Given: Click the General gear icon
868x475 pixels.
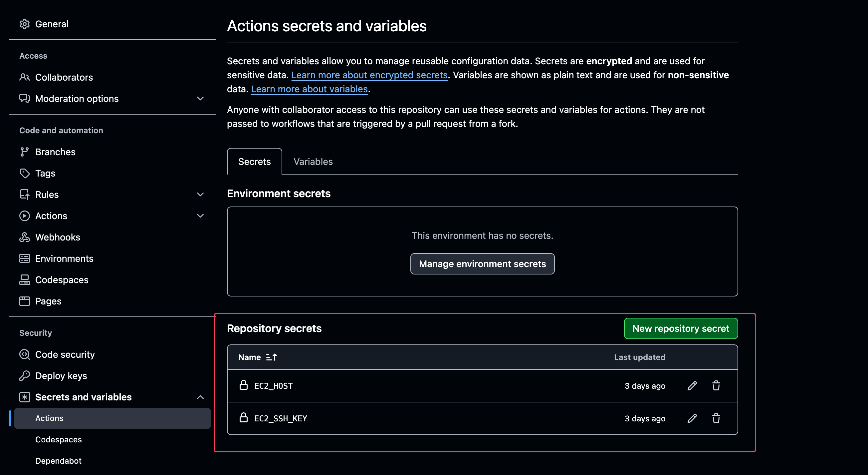Looking at the screenshot, I should (x=24, y=24).
